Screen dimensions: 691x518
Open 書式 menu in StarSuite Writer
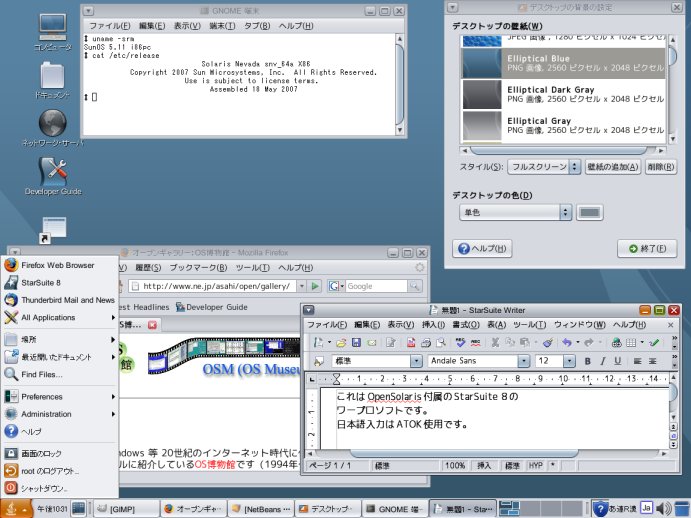[466, 325]
